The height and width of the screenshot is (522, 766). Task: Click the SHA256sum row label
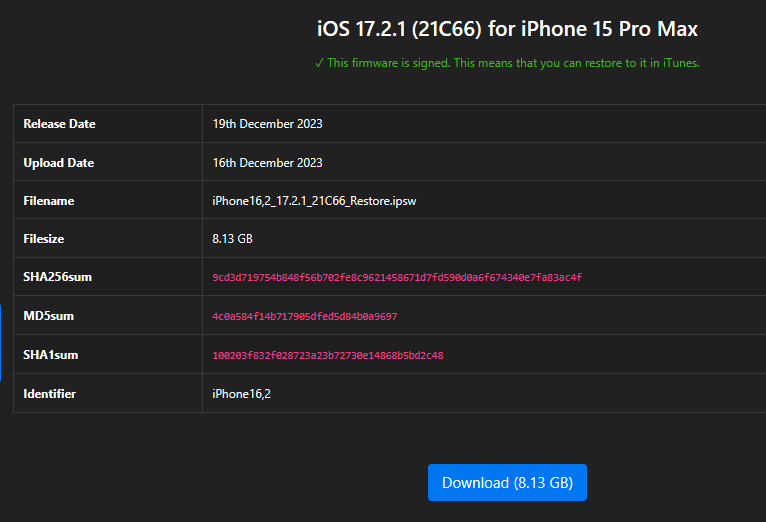(58, 277)
